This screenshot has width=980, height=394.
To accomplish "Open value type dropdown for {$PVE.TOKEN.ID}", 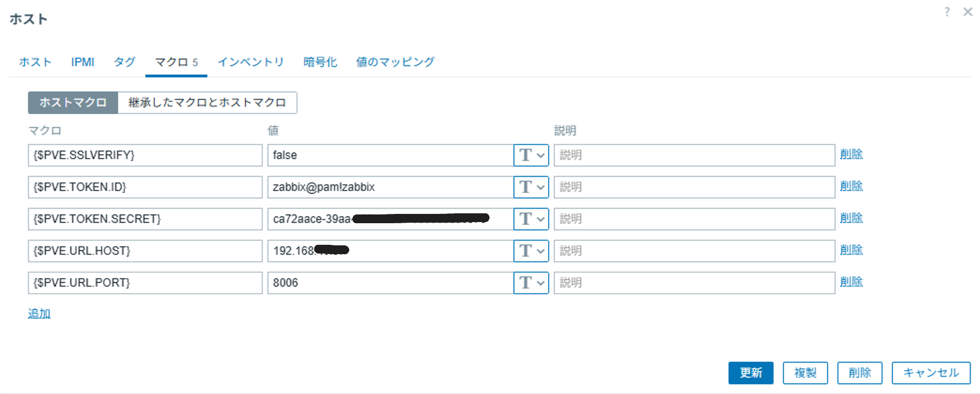I will [x=531, y=187].
